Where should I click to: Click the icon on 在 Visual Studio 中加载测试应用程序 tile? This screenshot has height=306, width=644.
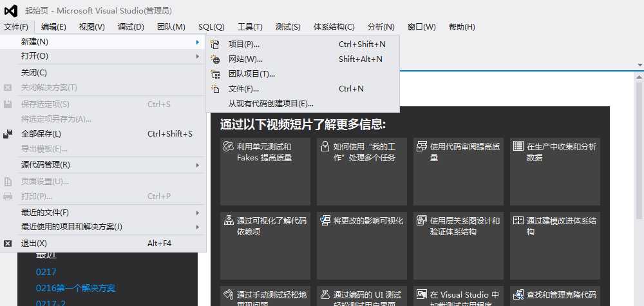(x=422, y=294)
